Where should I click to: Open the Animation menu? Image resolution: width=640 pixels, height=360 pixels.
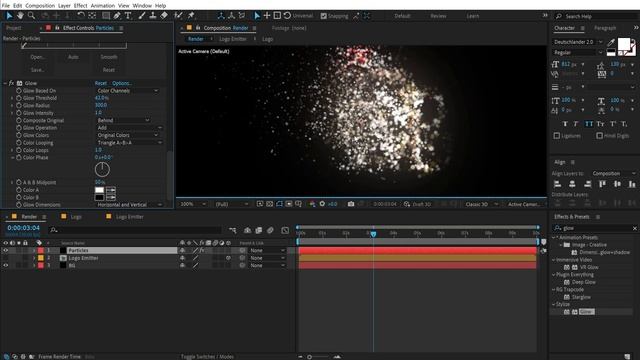coord(102,6)
